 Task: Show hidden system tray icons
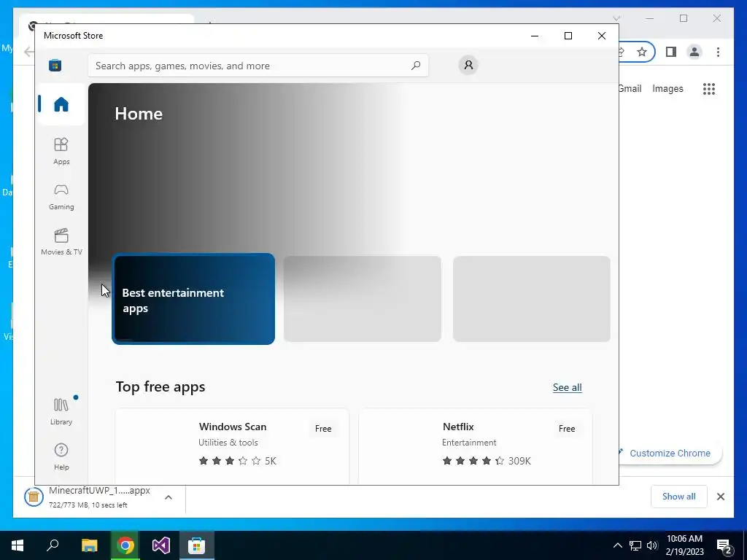click(617, 545)
